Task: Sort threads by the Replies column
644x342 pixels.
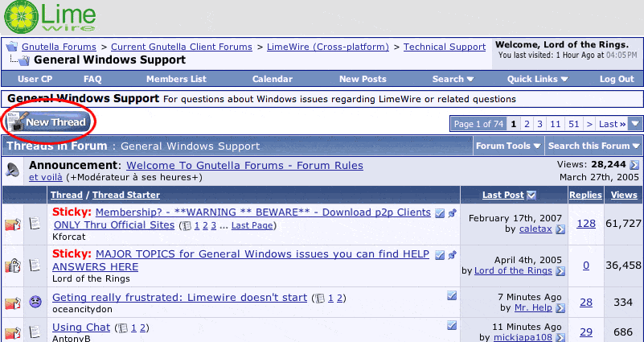Action: click(x=585, y=195)
